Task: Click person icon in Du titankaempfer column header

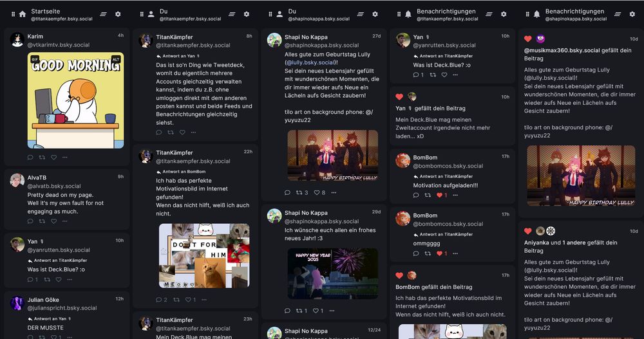Action: [151, 14]
